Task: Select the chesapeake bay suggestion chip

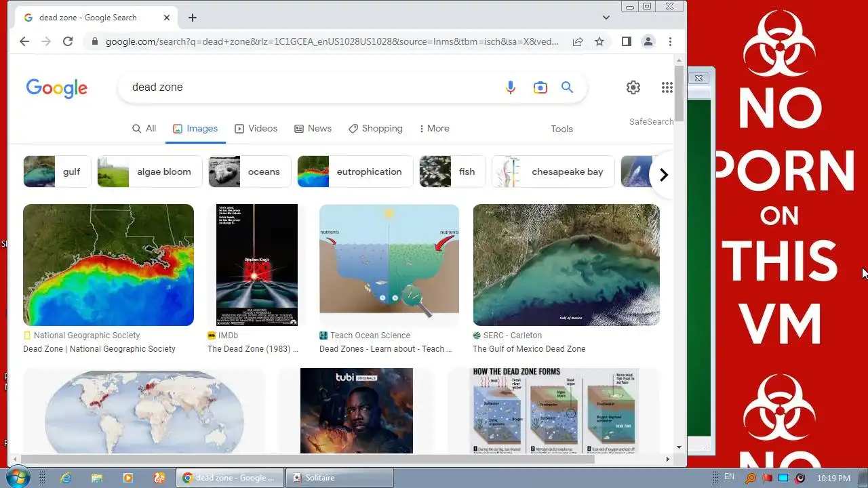Action: point(553,171)
